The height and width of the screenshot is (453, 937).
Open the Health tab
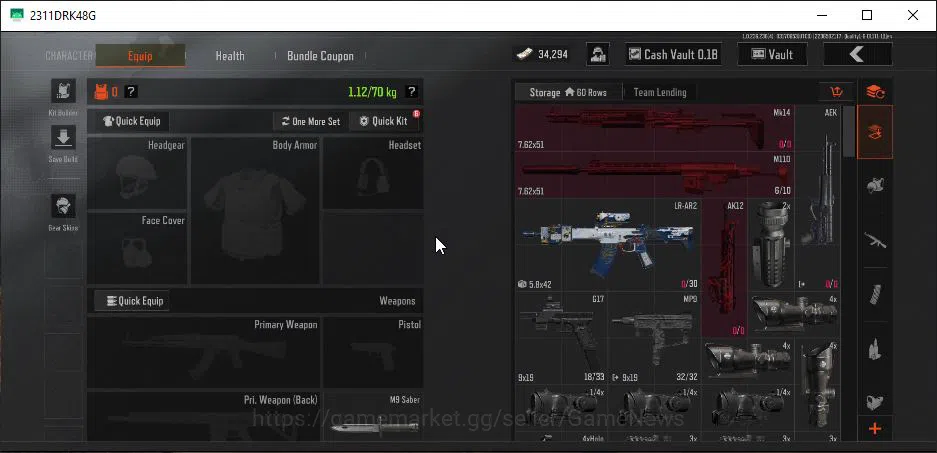[x=230, y=56]
